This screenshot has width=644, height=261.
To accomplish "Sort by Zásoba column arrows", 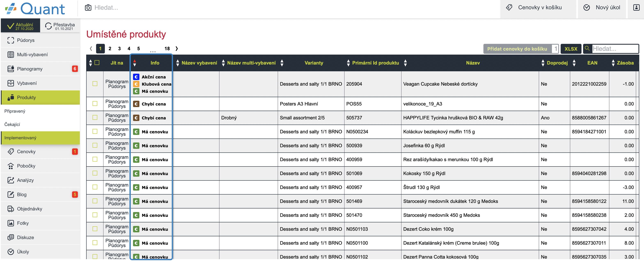I will point(613,63).
